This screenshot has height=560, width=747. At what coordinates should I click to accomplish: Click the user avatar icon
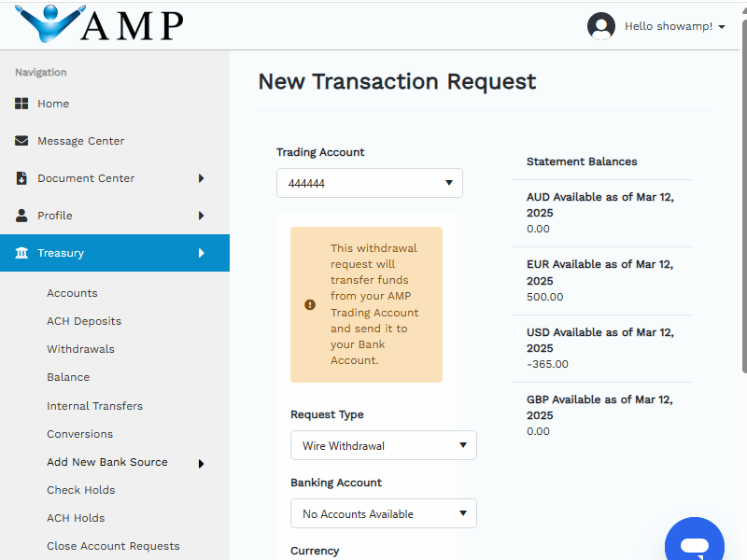click(601, 26)
